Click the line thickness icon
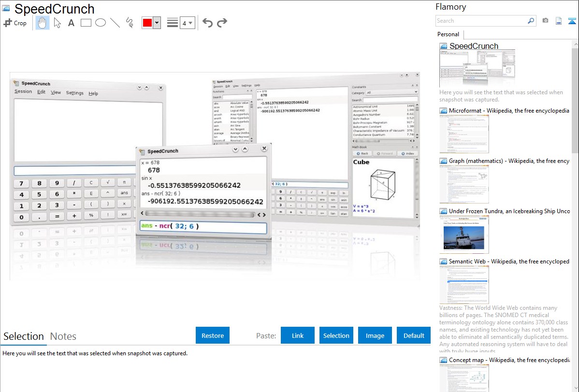 coord(173,23)
